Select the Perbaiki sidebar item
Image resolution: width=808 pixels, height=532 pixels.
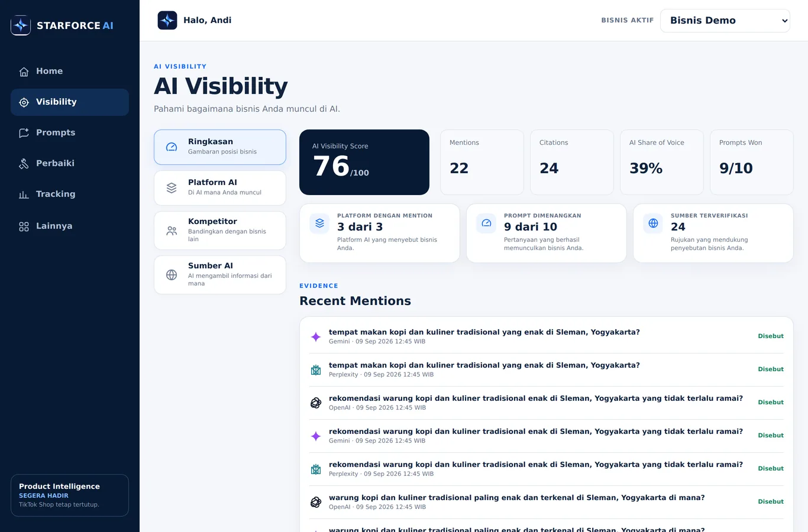(x=70, y=164)
